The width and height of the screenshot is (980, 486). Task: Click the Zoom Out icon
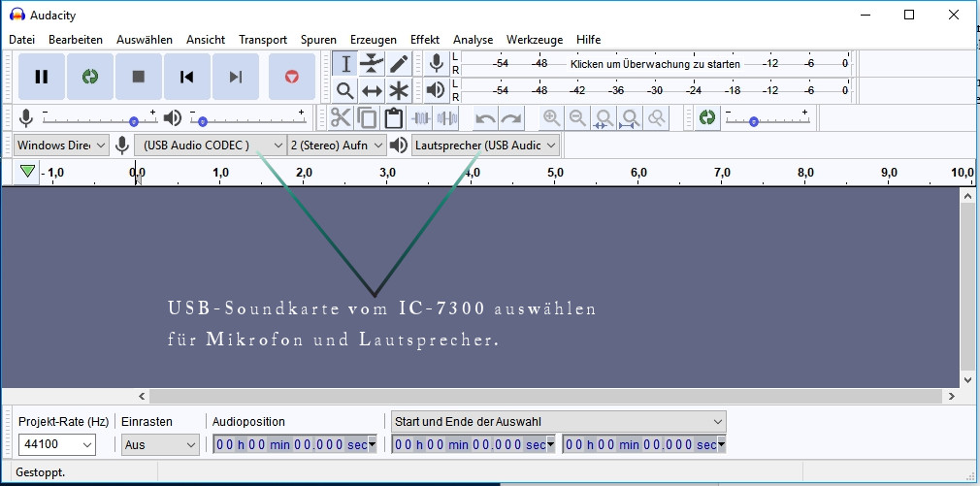(x=577, y=117)
